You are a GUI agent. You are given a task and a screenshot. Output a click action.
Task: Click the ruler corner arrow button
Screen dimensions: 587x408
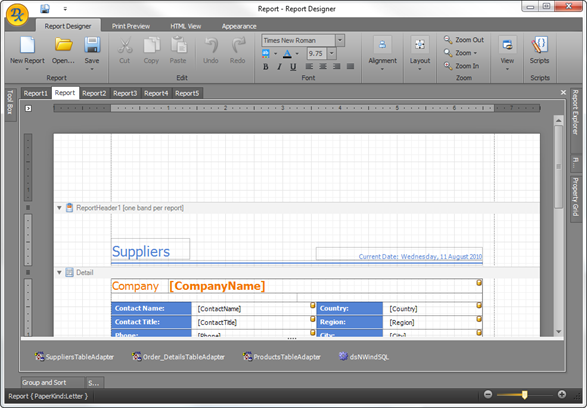[x=28, y=108]
